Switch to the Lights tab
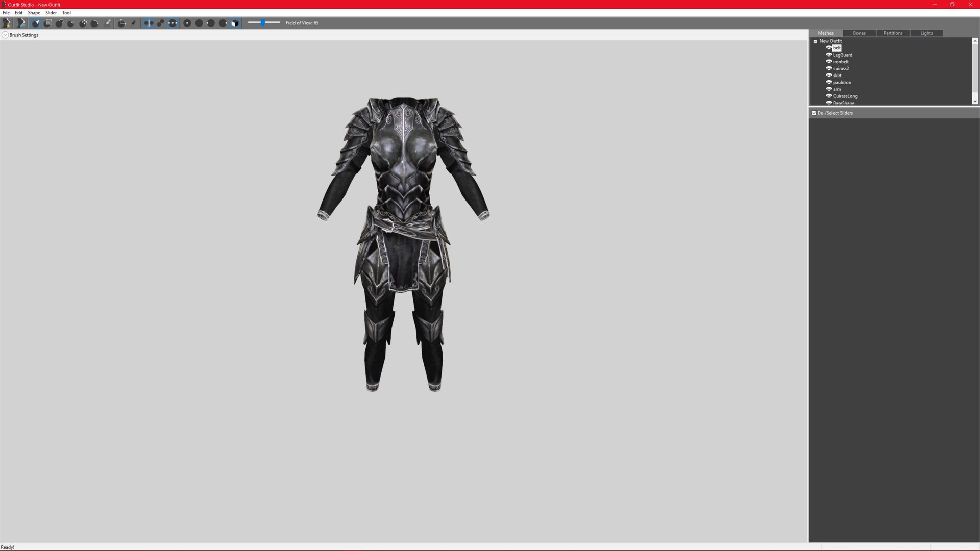Image resolution: width=980 pixels, height=551 pixels. [x=926, y=33]
